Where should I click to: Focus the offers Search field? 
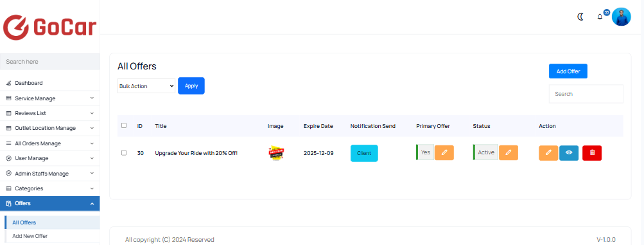(x=586, y=94)
